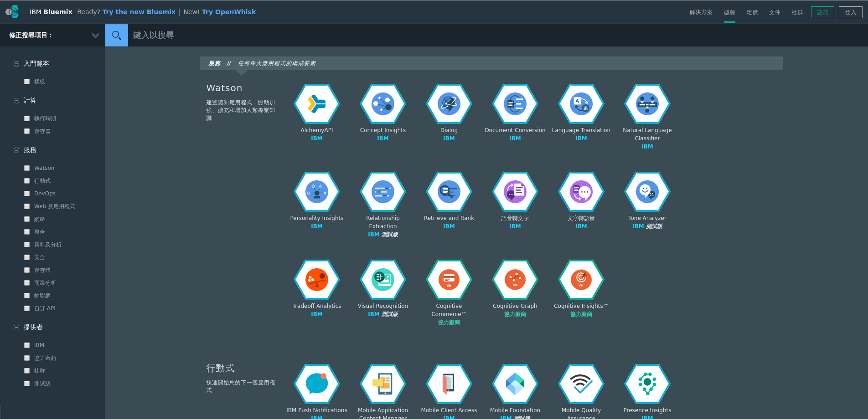Open the Relationship Extraction service icon
Screen dimensions: 868x419
[383, 192]
